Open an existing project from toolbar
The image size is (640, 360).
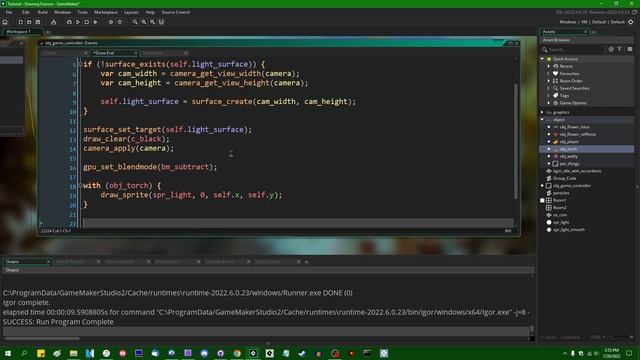click(29, 22)
